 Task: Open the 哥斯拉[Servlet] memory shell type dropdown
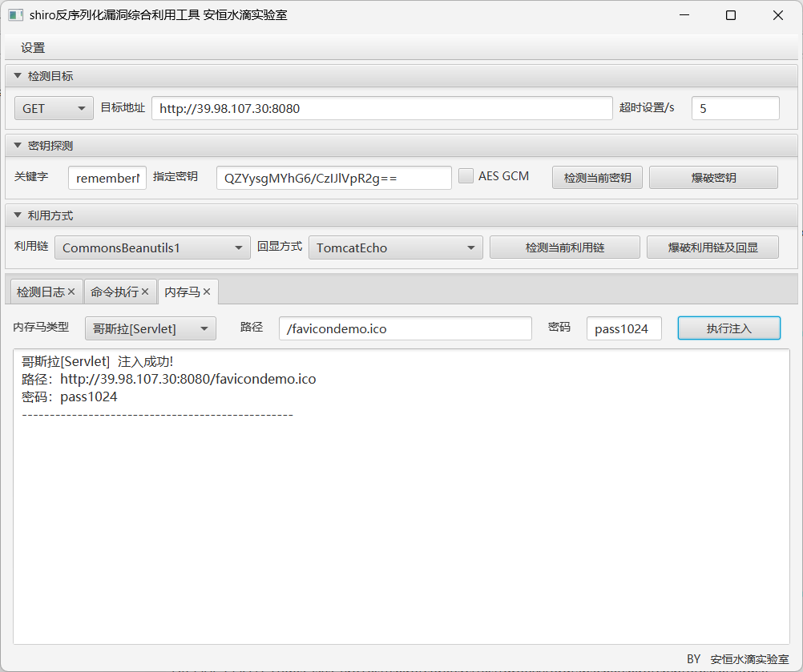tap(150, 328)
